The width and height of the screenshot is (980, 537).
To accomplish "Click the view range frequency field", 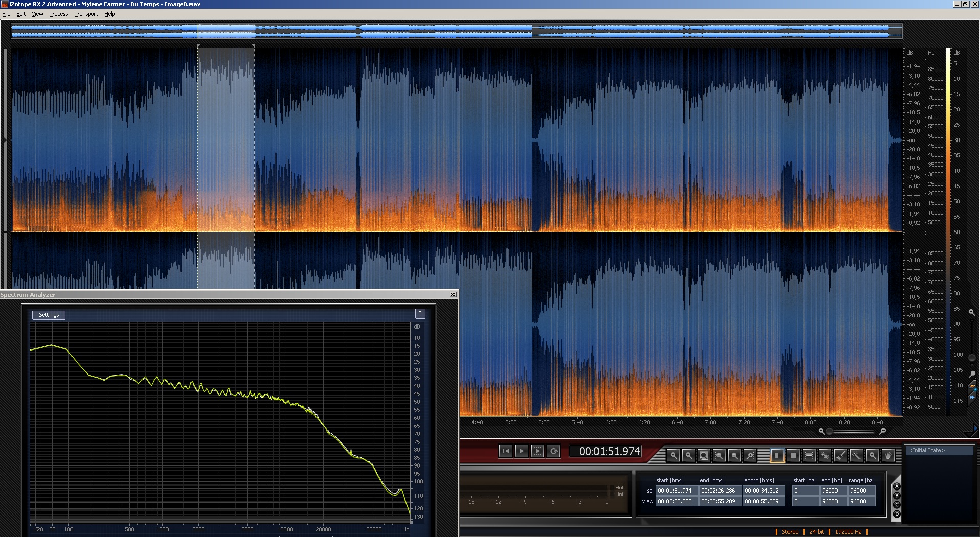I will (x=862, y=501).
